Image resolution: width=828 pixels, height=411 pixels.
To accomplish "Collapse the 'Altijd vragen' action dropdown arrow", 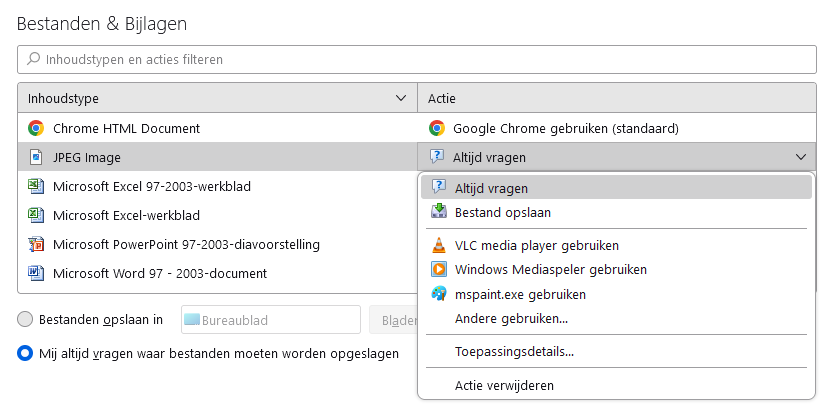I will (x=801, y=157).
